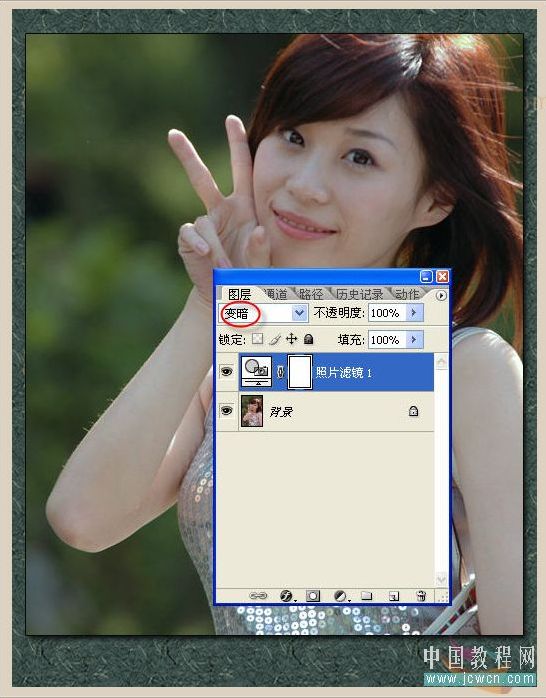Switch to the 路径 tab

[x=311, y=294]
